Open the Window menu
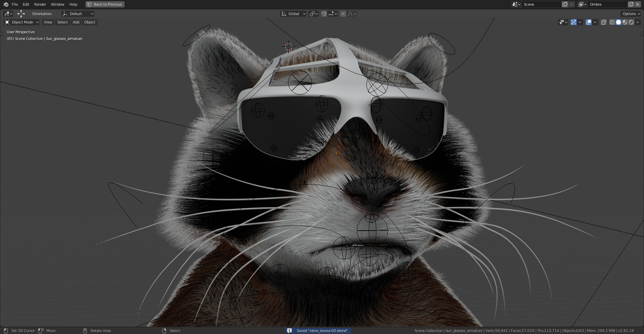644x334 pixels. (x=57, y=4)
